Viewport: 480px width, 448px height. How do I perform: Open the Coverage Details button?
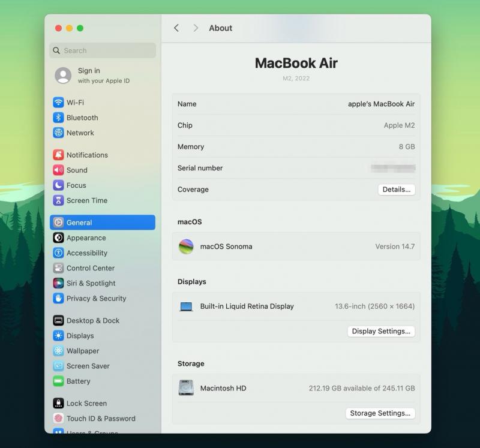tap(397, 190)
